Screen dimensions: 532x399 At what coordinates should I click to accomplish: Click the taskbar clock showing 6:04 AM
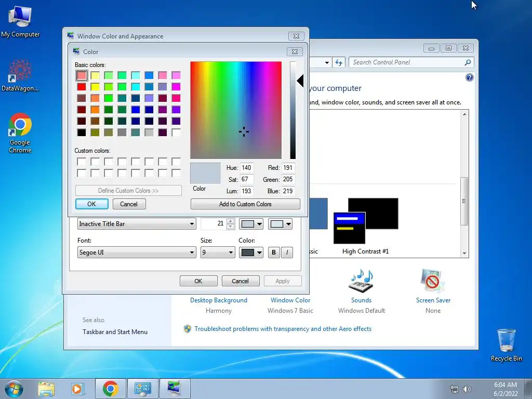pos(506,389)
